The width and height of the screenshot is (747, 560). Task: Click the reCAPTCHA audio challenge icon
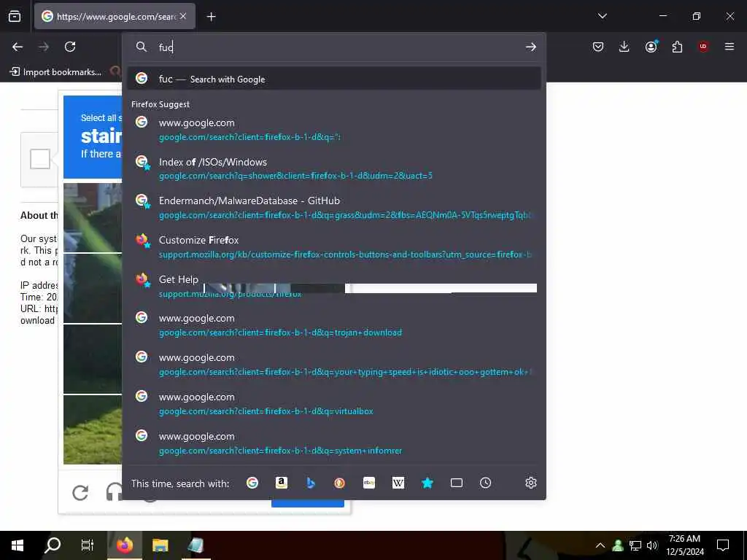tap(113, 492)
